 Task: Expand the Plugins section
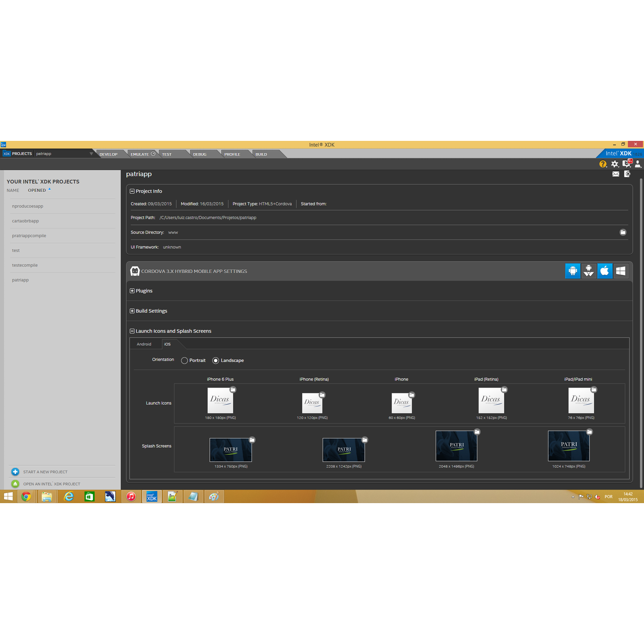(x=132, y=291)
